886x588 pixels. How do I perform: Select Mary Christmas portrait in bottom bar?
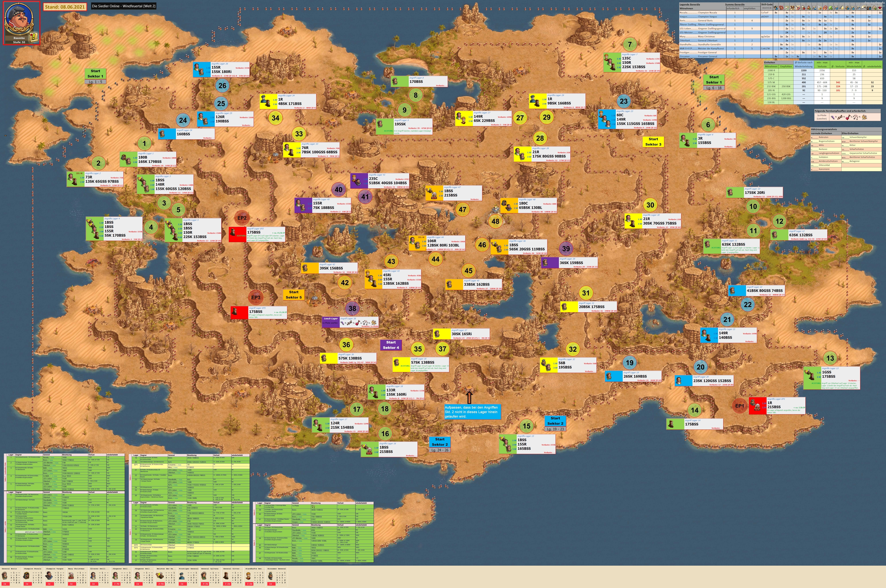(x=71, y=576)
